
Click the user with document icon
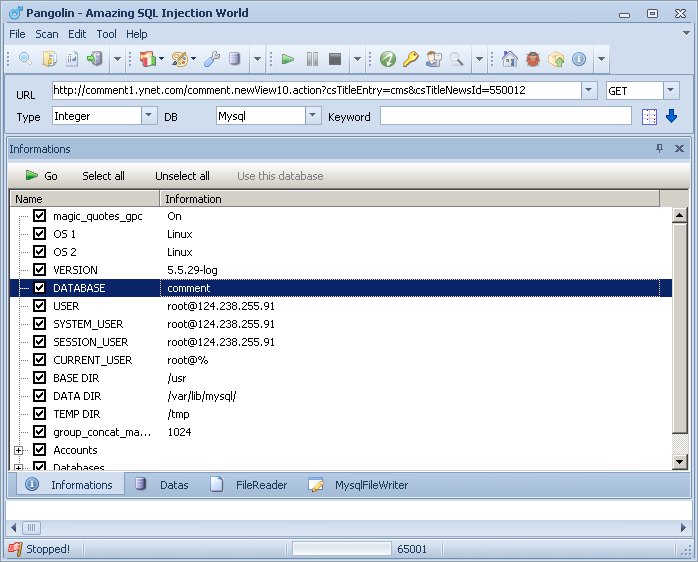point(434,59)
